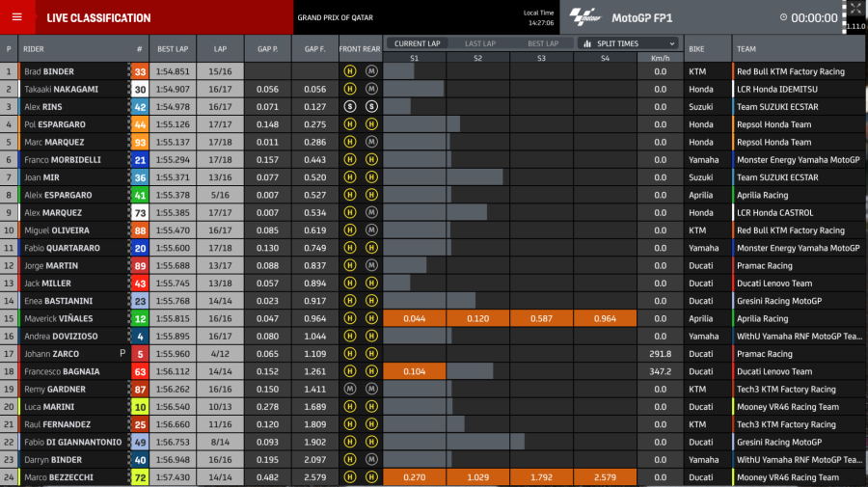The image size is (868, 487).
Task: Click Joan Mir's front tyre icon
Action: coord(350,177)
